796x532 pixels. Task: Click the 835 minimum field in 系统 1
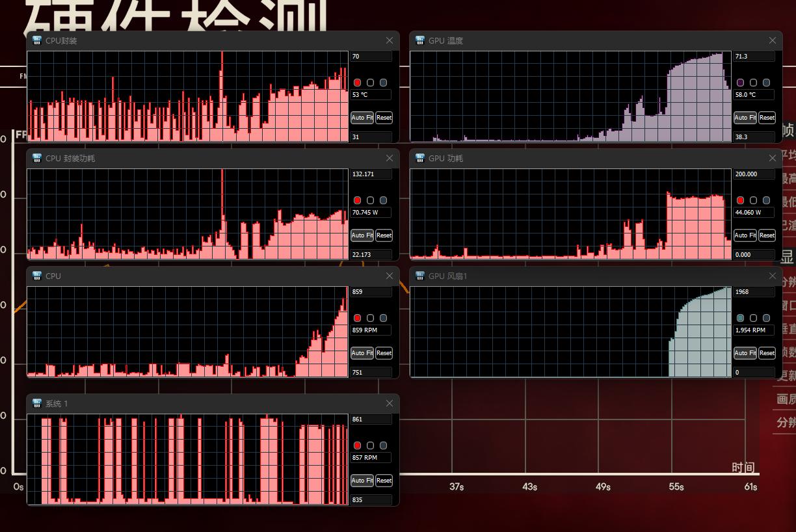pyautogui.click(x=371, y=500)
